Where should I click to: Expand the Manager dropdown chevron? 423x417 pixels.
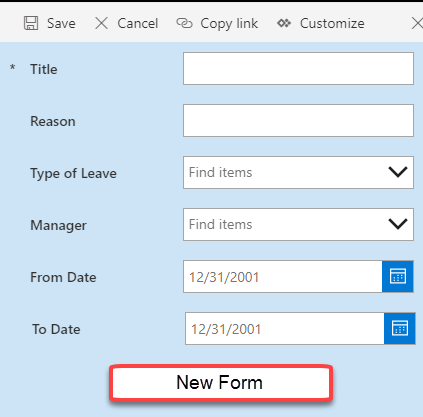click(x=398, y=224)
